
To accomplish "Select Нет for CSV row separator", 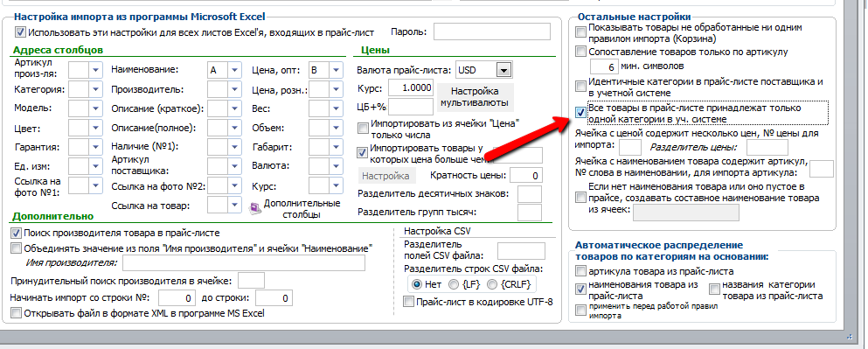I will tap(417, 284).
